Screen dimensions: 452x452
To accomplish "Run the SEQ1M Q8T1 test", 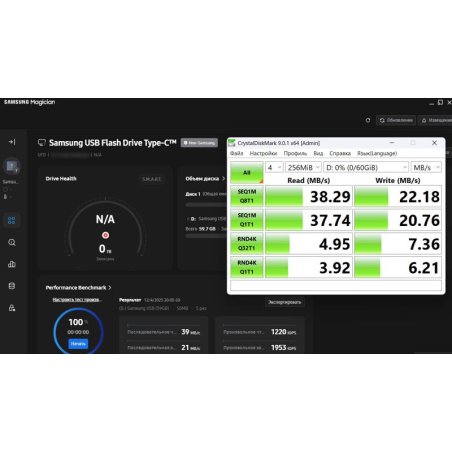I will pyautogui.click(x=247, y=196).
